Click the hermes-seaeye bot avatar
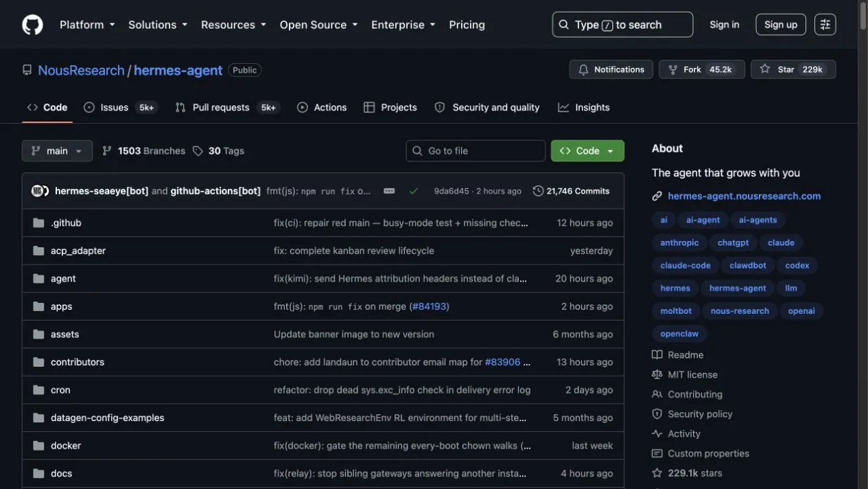868x489 pixels. pos(37,191)
